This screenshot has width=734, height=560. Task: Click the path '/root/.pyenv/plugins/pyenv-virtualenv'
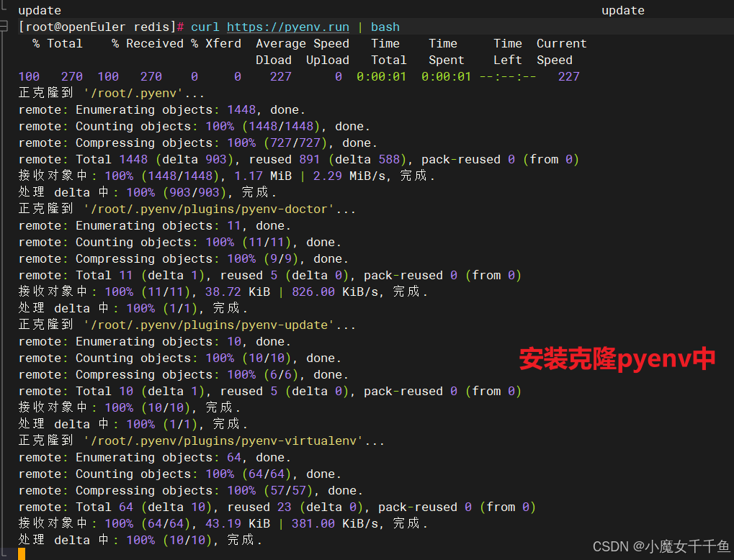[x=223, y=441]
